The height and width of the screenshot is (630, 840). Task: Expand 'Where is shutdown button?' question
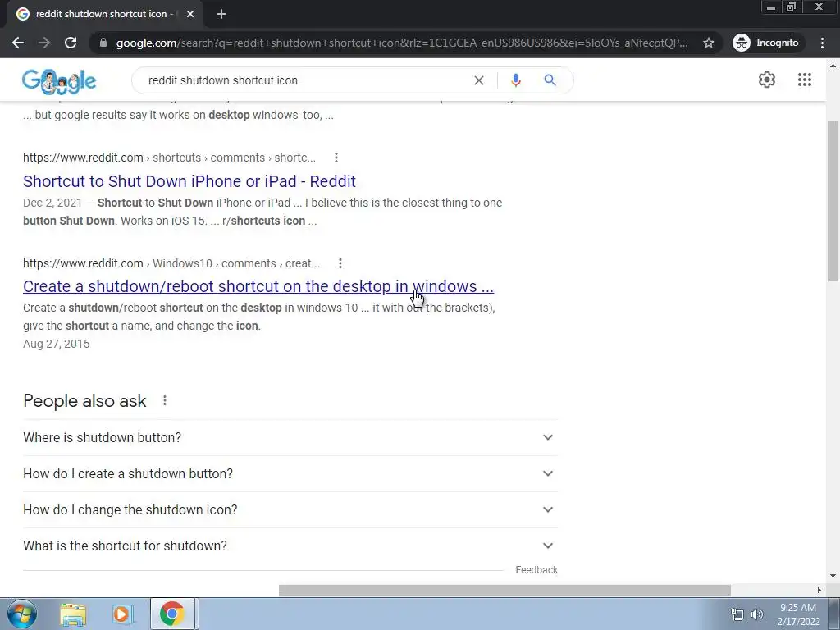(x=290, y=438)
